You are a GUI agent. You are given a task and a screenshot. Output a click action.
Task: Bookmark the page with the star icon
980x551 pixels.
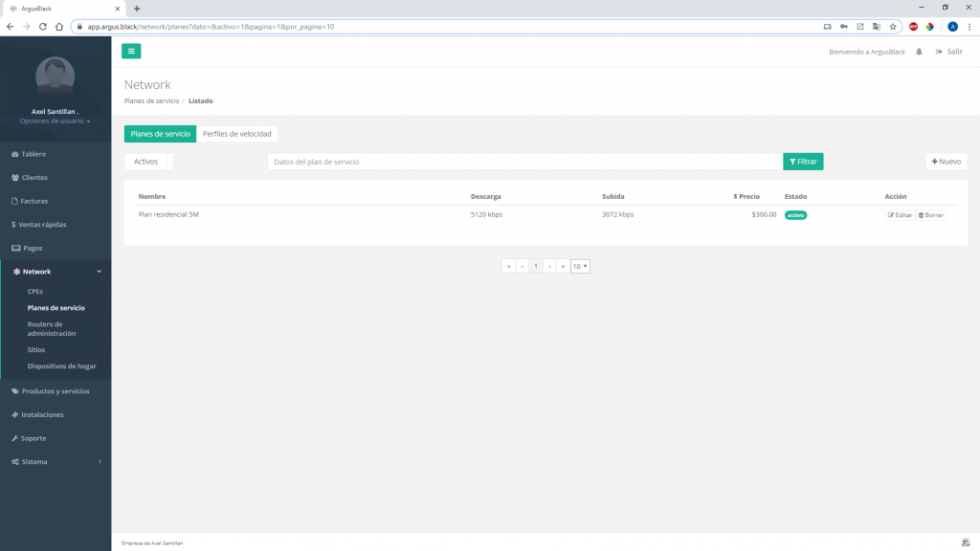[x=893, y=27]
